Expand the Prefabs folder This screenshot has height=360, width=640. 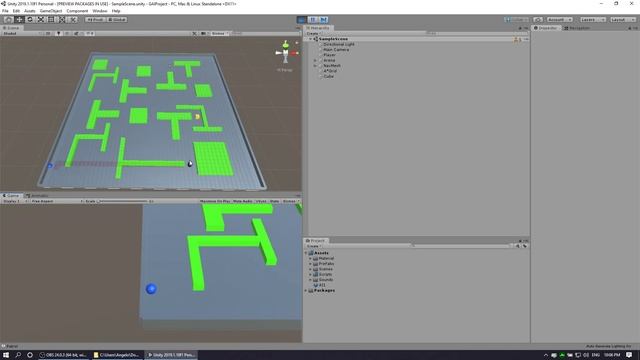[311, 264]
